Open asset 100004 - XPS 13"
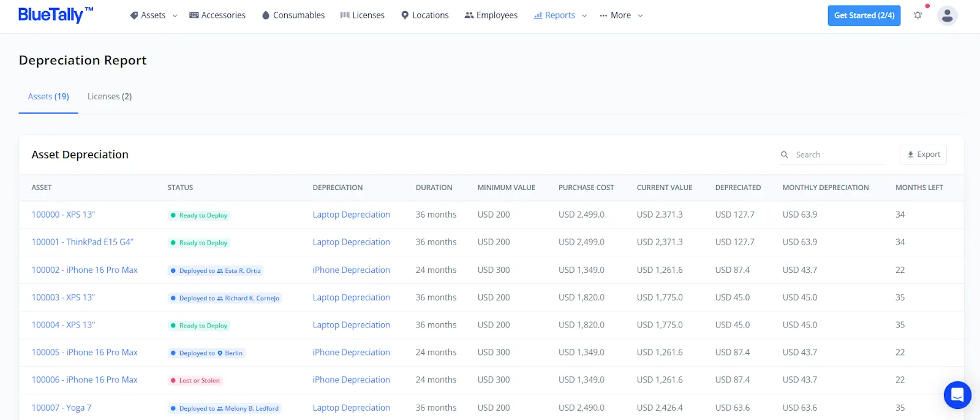Viewport: 980px width, 420px height. coord(64,325)
